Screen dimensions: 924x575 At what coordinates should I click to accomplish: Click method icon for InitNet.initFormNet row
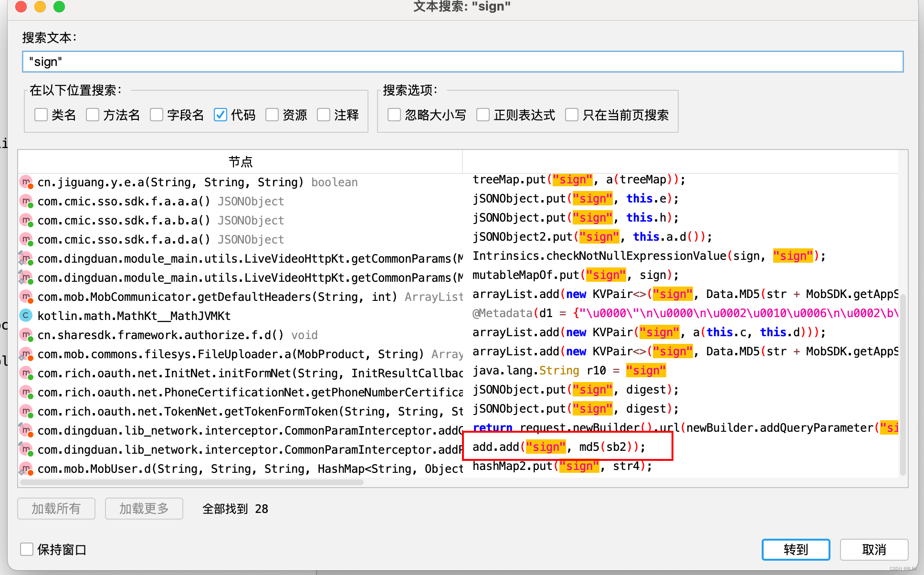click(x=26, y=373)
